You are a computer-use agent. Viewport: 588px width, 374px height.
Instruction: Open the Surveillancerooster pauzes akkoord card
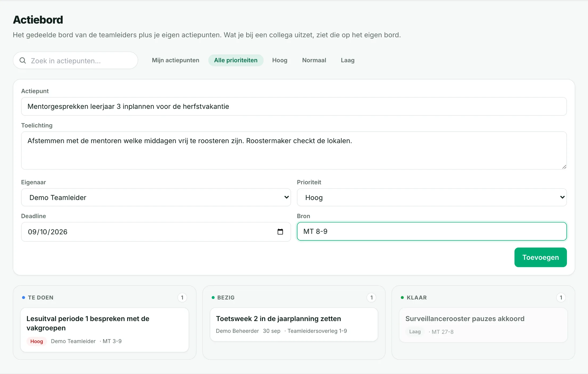(x=483, y=325)
